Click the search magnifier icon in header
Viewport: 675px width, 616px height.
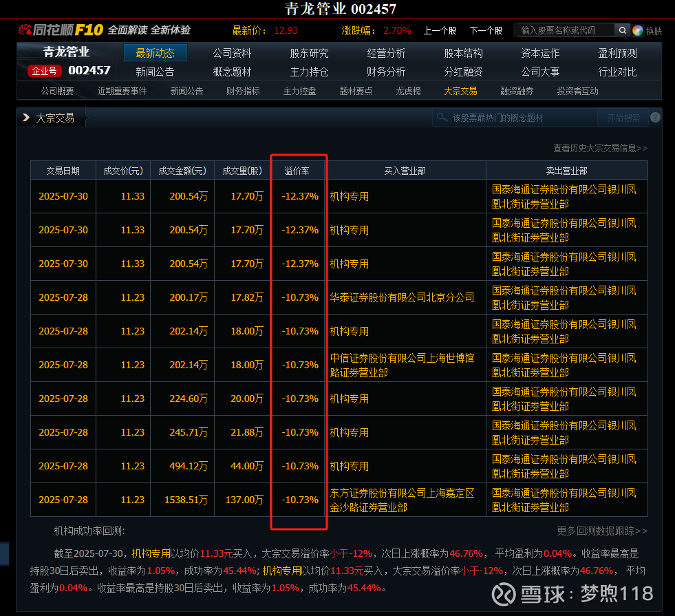click(x=623, y=30)
